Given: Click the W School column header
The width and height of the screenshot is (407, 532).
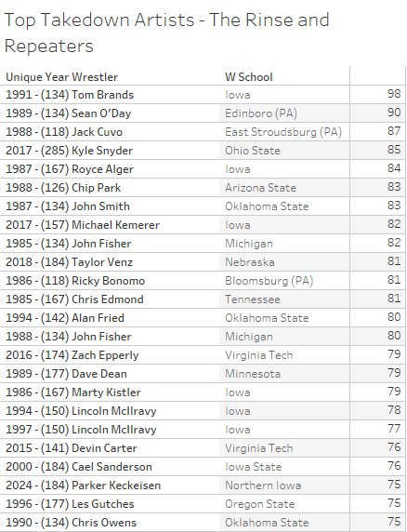Looking at the screenshot, I should click(x=249, y=77).
